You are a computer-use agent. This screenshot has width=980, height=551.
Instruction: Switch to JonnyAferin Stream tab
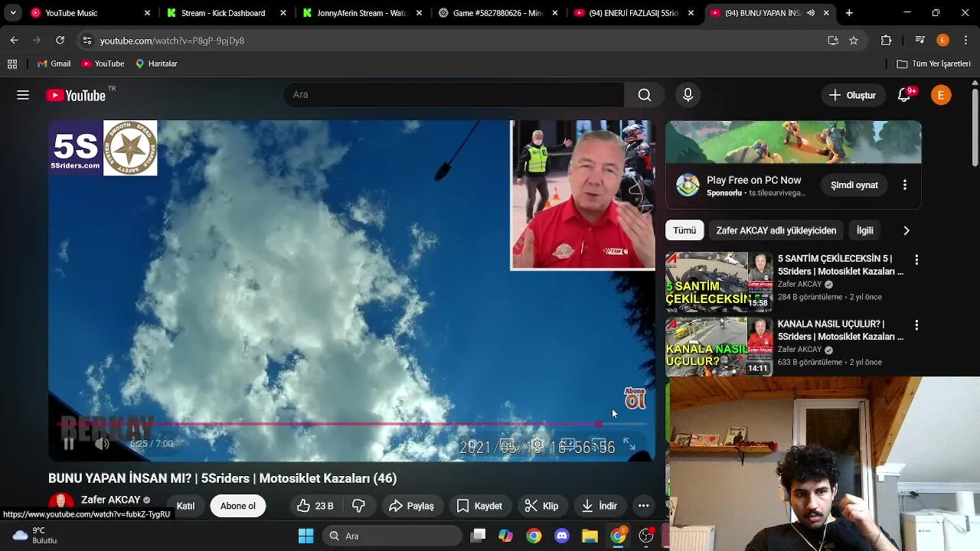click(362, 13)
